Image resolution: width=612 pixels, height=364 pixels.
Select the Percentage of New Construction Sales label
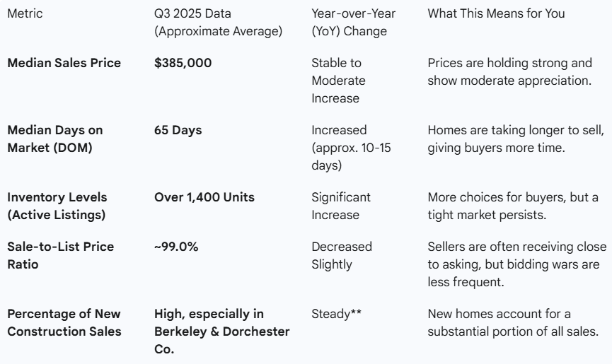[x=64, y=322]
